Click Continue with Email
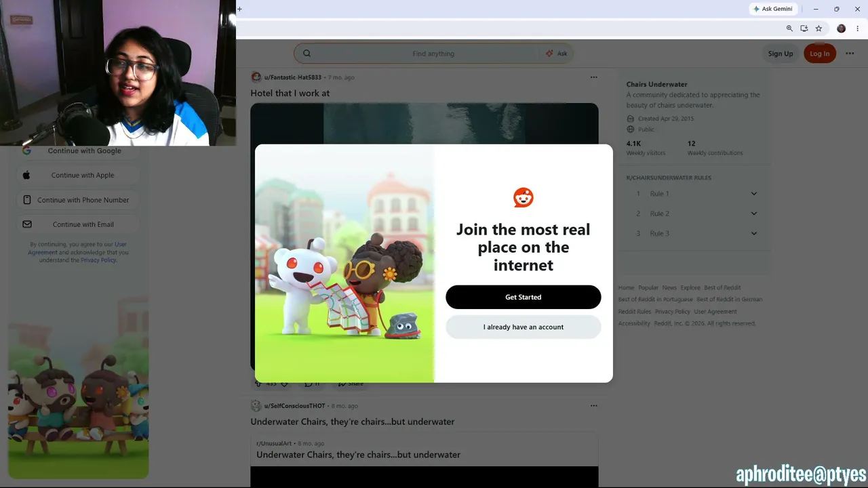 point(78,224)
